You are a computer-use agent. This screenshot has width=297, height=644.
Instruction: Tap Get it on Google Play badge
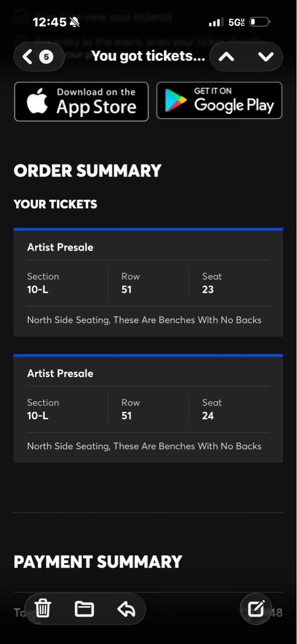click(219, 100)
